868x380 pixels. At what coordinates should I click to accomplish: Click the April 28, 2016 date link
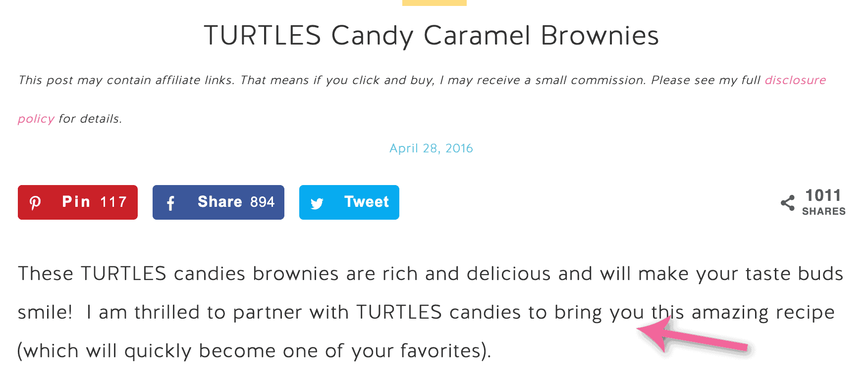(431, 148)
